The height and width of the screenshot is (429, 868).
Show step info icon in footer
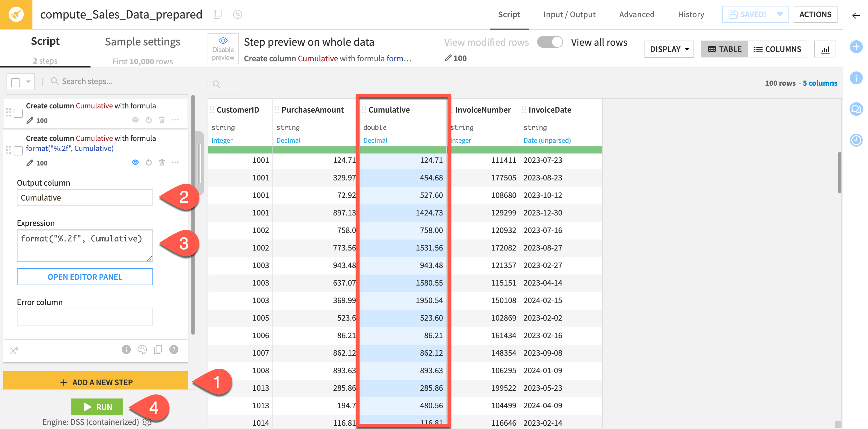126,349
